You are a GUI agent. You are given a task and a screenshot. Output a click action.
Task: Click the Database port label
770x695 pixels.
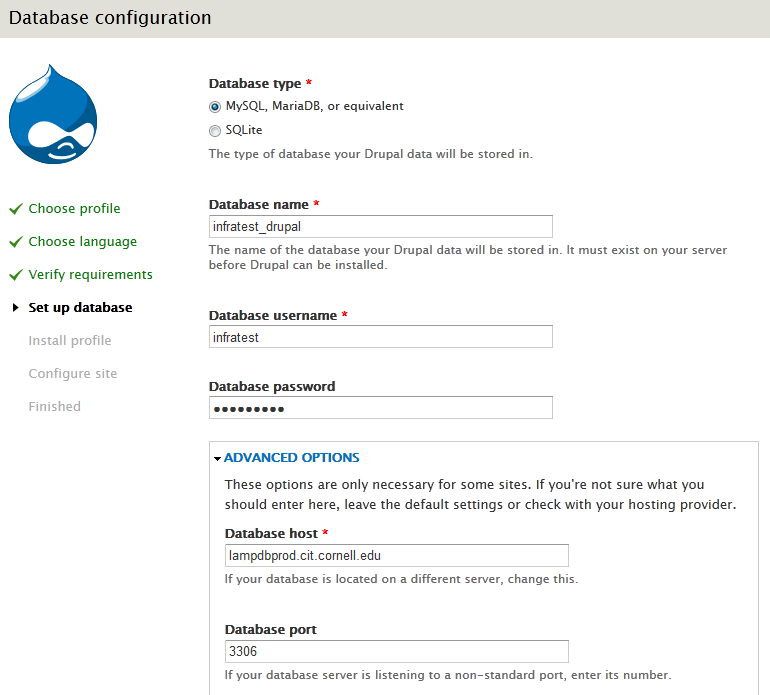(271, 629)
